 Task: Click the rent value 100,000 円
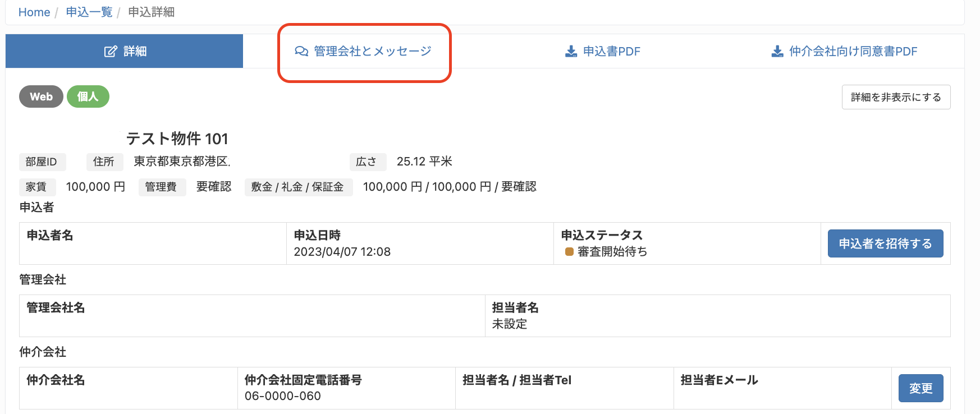tap(95, 187)
